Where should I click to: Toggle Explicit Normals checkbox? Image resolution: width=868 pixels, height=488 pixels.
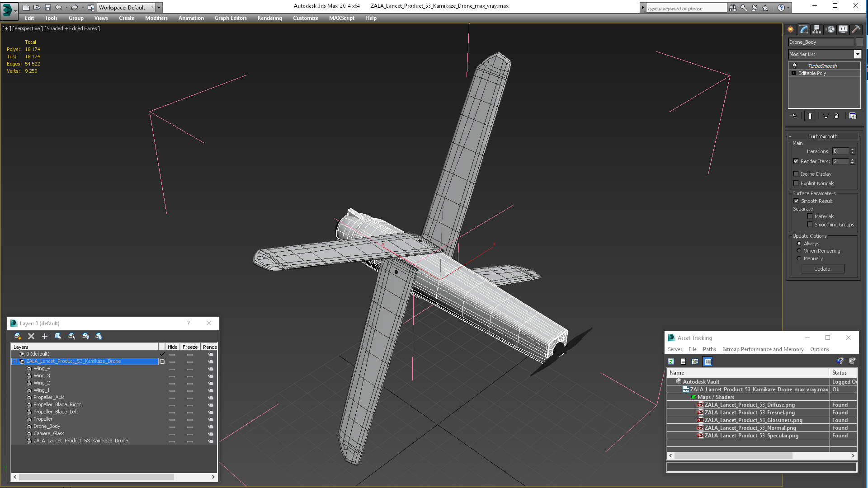point(796,183)
